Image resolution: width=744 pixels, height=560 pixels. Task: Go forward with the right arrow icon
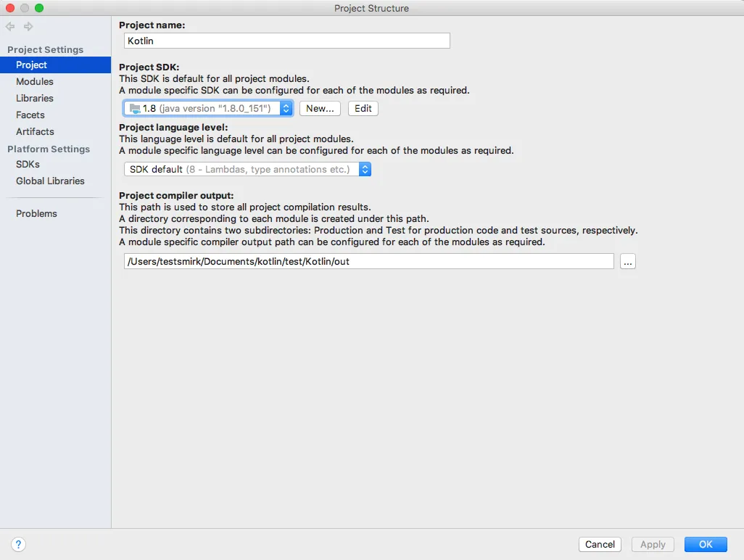tap(28, 27)
